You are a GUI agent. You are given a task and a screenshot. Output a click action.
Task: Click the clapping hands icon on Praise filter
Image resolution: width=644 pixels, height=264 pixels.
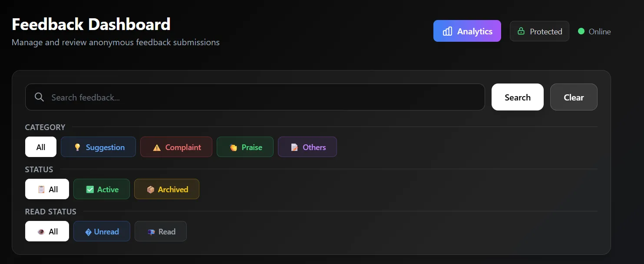click(233, 147)
